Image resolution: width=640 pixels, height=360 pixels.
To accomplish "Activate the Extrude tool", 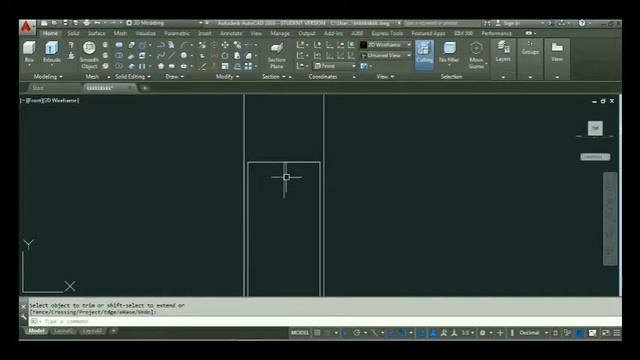I will point(52,52).
